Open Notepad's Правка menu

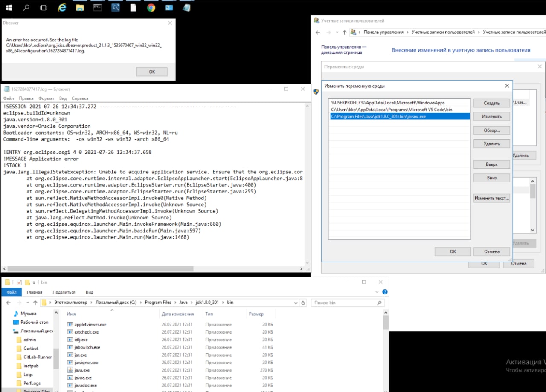coord(26,98)
